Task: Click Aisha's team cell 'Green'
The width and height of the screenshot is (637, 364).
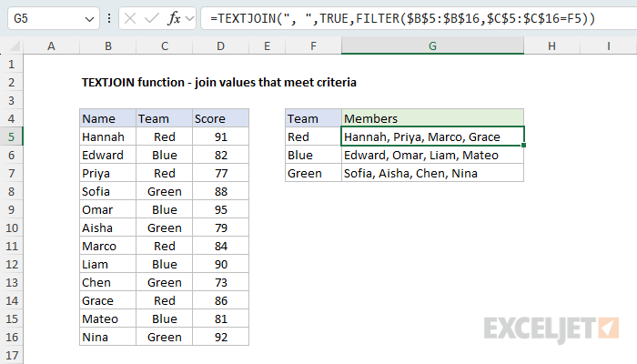Action: point(164,227)
